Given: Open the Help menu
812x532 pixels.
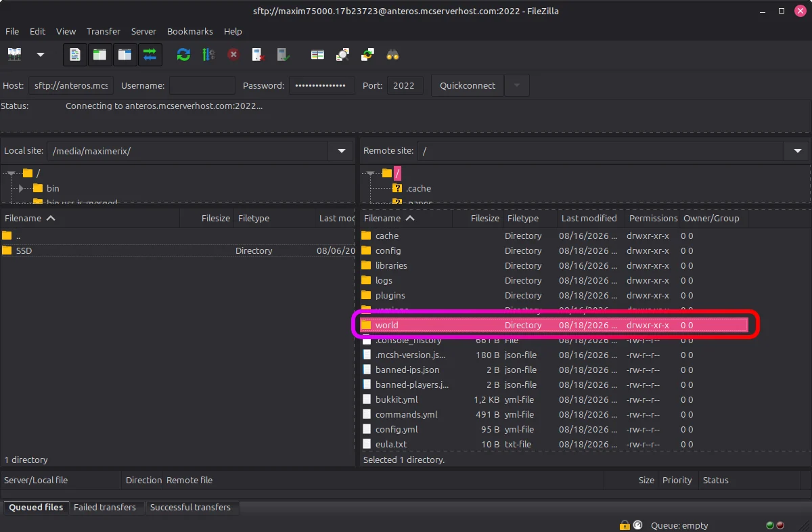Looking at the screenshot, I should (x=233, y=31).
